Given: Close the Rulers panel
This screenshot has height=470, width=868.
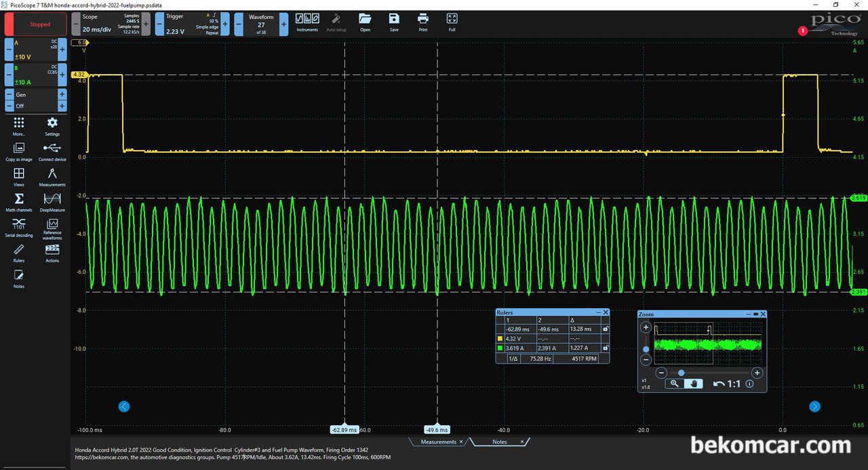Looking at the screenshot, I should 606,312.
